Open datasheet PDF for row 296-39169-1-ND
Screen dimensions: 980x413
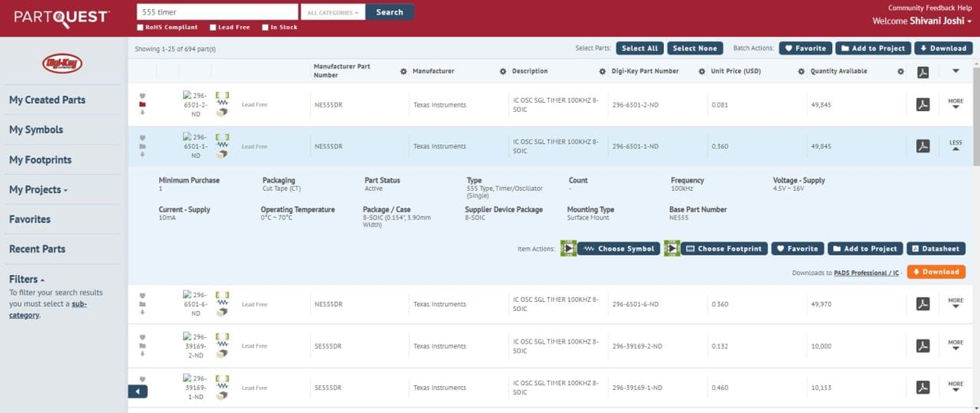click(x=923, y=387)
